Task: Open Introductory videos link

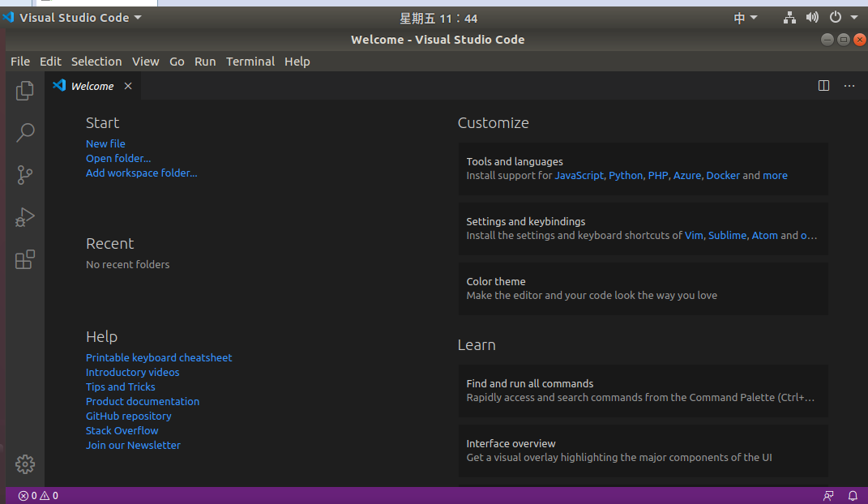Action: pyautogui.click(x=132, y=373)
